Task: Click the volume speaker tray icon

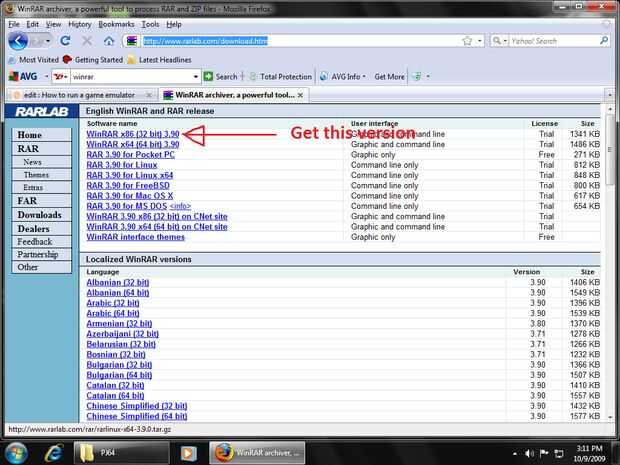Action: [x=529, y=453]
